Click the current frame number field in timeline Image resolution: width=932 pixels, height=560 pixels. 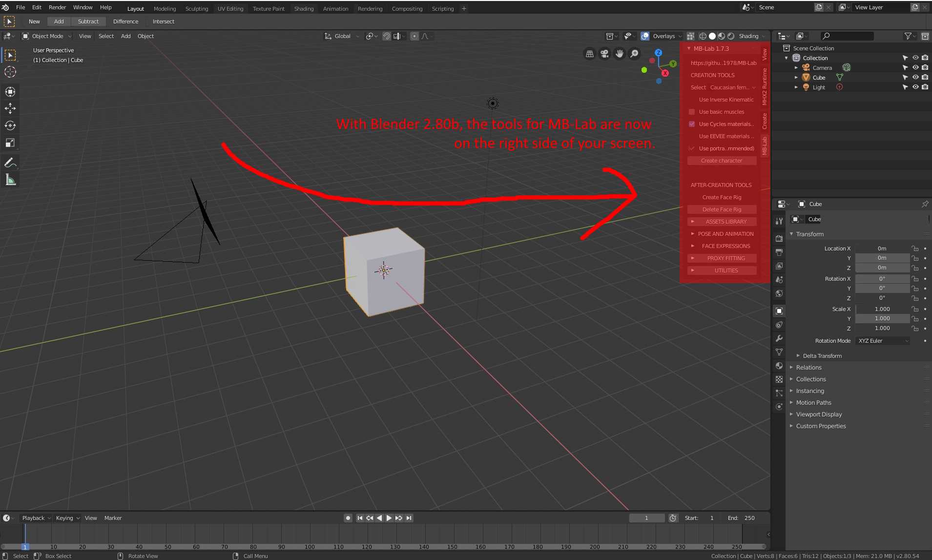point(647,518)
